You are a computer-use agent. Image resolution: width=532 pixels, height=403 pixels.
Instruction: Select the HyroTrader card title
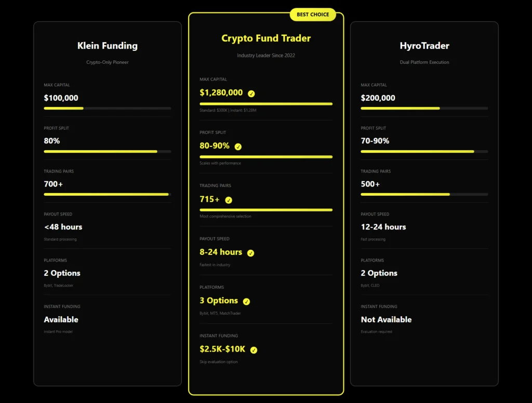tap(424, 46)
